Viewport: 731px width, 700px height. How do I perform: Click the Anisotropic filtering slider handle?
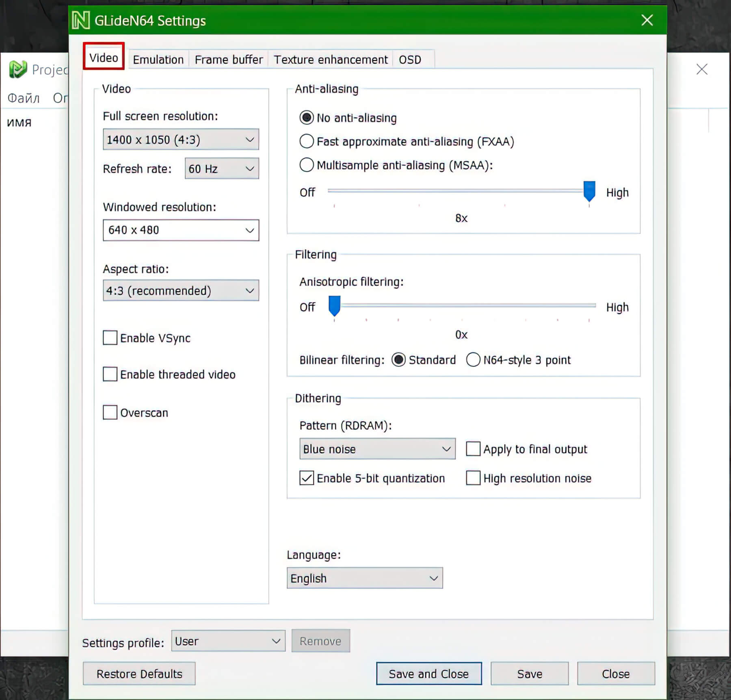pyautogui.click(x=334, y=306)
